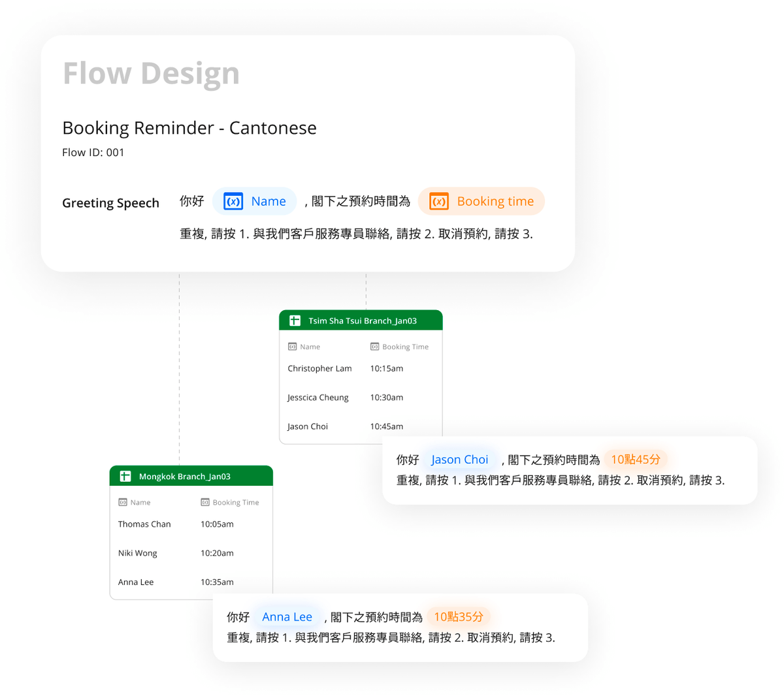The width and height of the screenshot is (784, 700).
Task: Select the Christopher Lam name cell
Action: [x=319, y=368]
